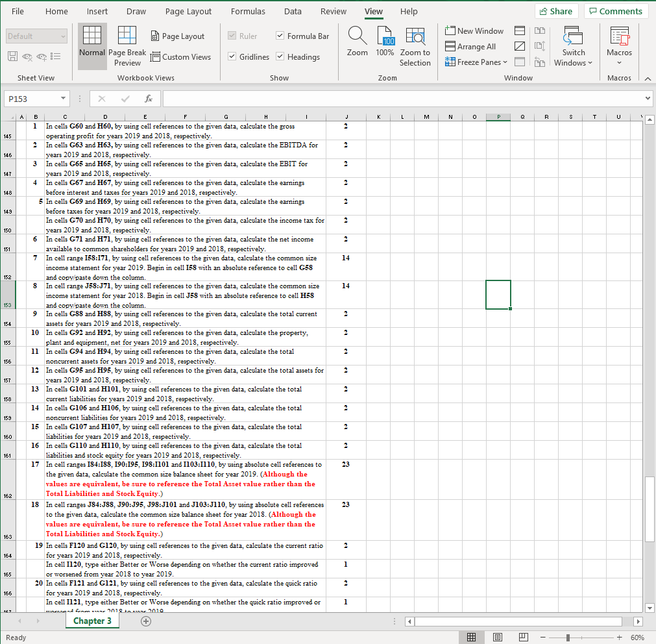This screenshot has height=644, width=656.
Task: Uncheck the Headings checkbox
Action: click(280, 56)
